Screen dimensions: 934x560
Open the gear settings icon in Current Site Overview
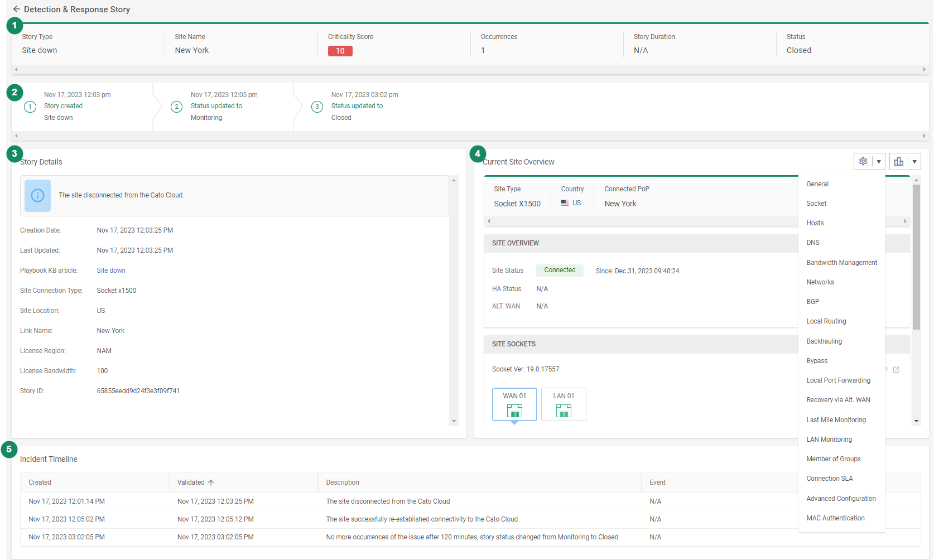tap(863, 161)
